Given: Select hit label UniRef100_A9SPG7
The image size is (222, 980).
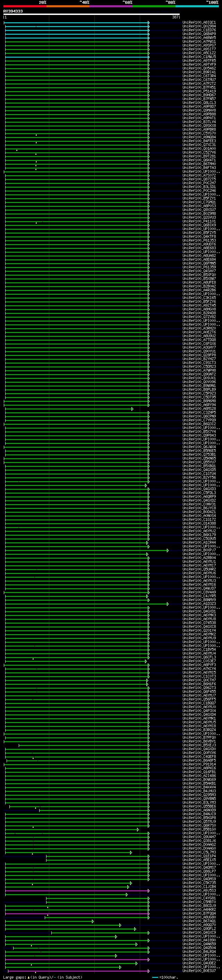Looking at the screenshot, I should pyautogui.click(x=199, y=45).
